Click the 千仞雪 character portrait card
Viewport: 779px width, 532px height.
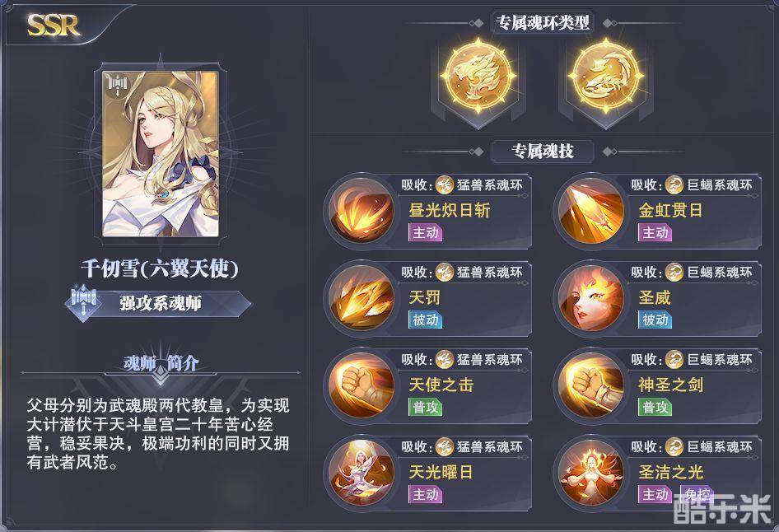pyautogui.click(x=160, y=154)
